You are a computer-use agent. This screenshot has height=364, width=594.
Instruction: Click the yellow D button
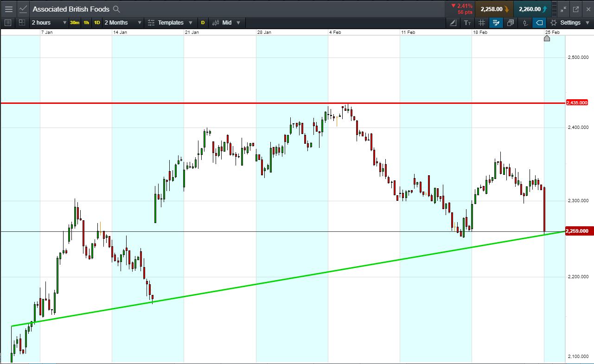pyautogui.click(x=203, y=22)
